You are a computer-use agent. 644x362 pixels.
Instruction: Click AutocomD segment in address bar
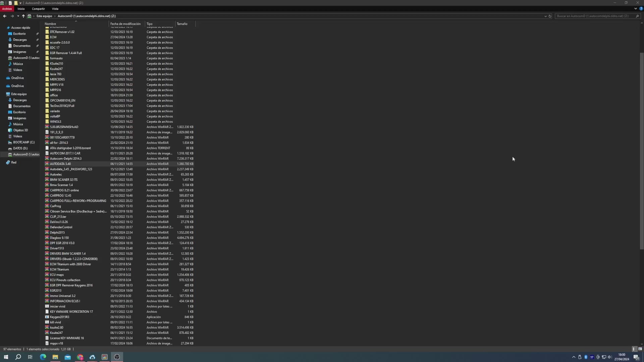[87, 16]
